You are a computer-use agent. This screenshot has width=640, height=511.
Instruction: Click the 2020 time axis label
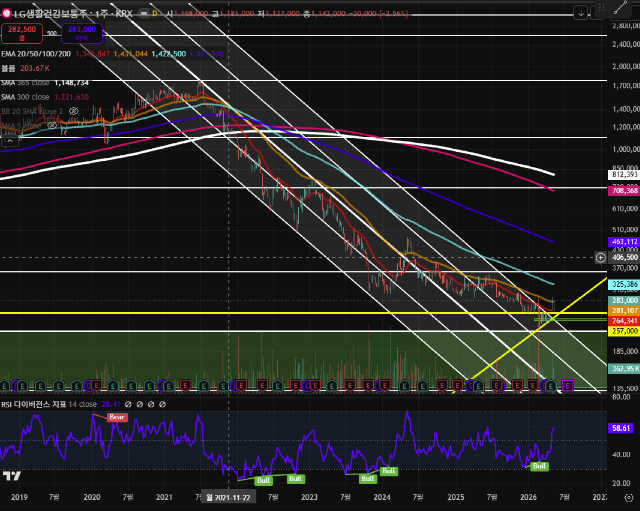[92, 497]
